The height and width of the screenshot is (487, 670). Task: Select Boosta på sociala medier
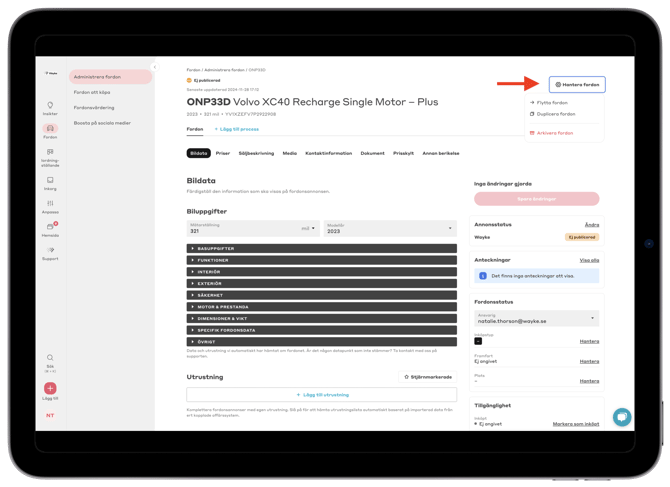pos(102,123)
